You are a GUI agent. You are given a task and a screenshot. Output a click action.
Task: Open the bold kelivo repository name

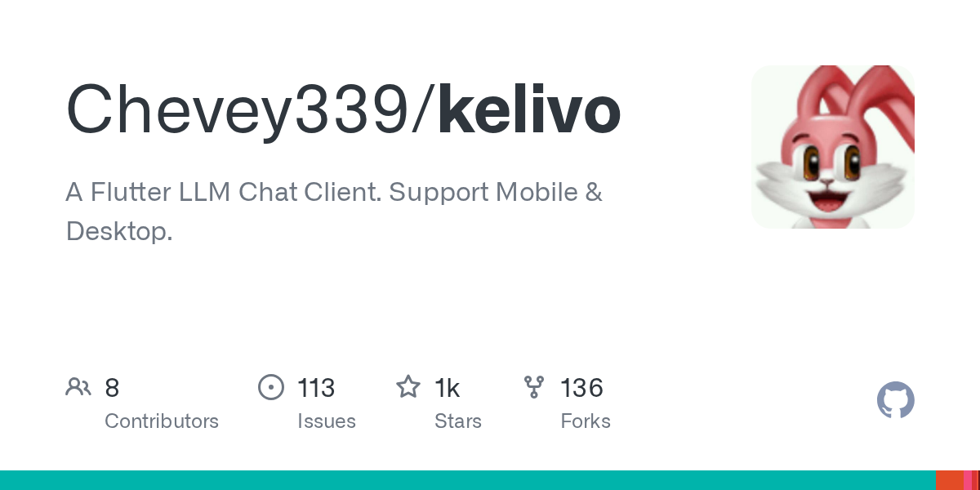(x=529, y=110)
